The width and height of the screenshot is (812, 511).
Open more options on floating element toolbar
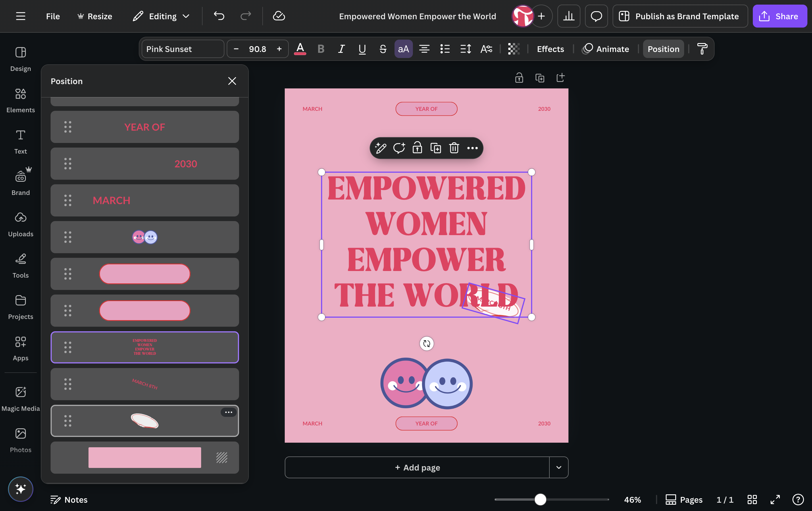(x=472, y=148)
